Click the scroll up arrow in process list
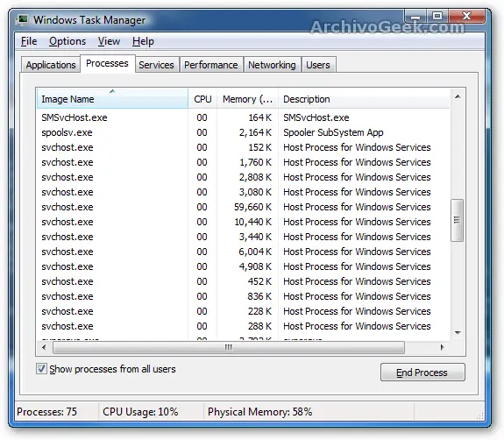 (458, 96)
